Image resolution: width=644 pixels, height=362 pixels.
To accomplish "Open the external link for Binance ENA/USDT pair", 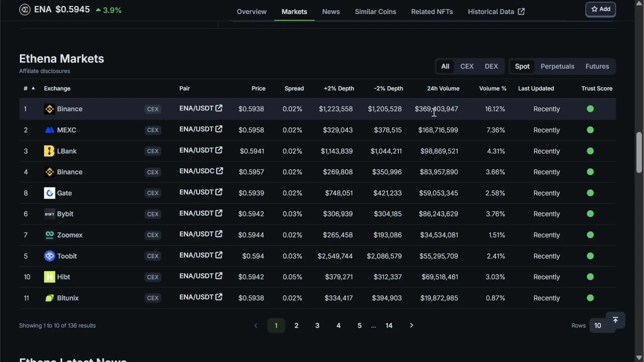I will point(219,108).
